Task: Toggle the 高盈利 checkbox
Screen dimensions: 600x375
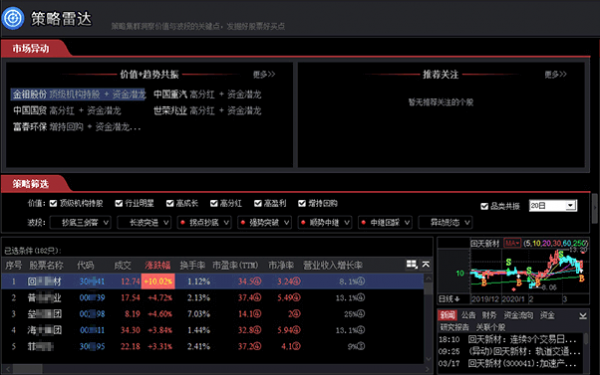Action: coord(258,203)
